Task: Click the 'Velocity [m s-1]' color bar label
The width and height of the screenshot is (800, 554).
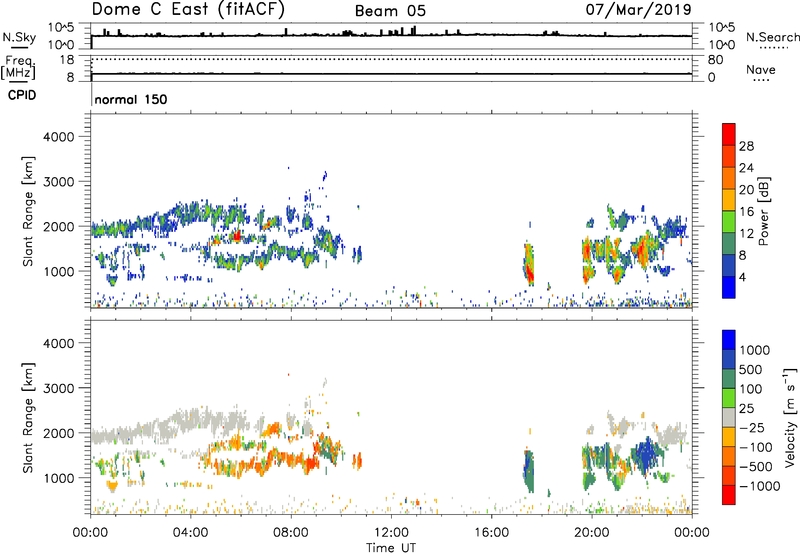Action: pyautogui.click(x=790, y=417)
